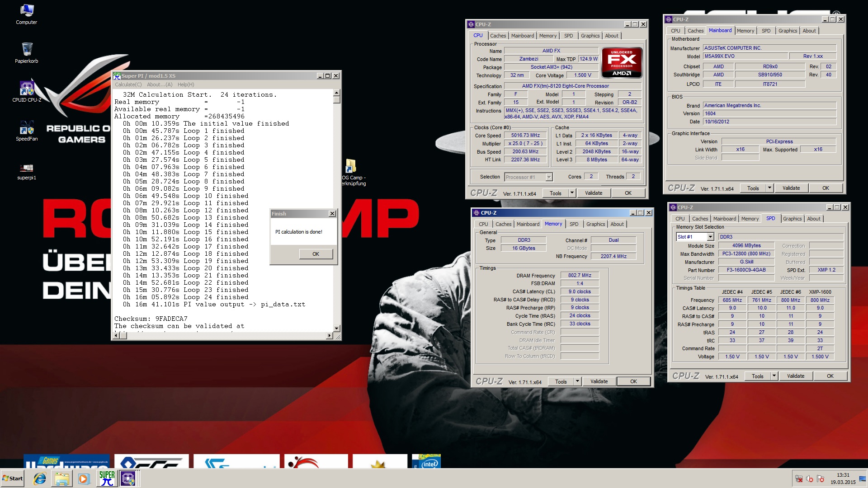Switch to CPU-Z via taskbar icon
868x488 pixels.
(128, 479)
